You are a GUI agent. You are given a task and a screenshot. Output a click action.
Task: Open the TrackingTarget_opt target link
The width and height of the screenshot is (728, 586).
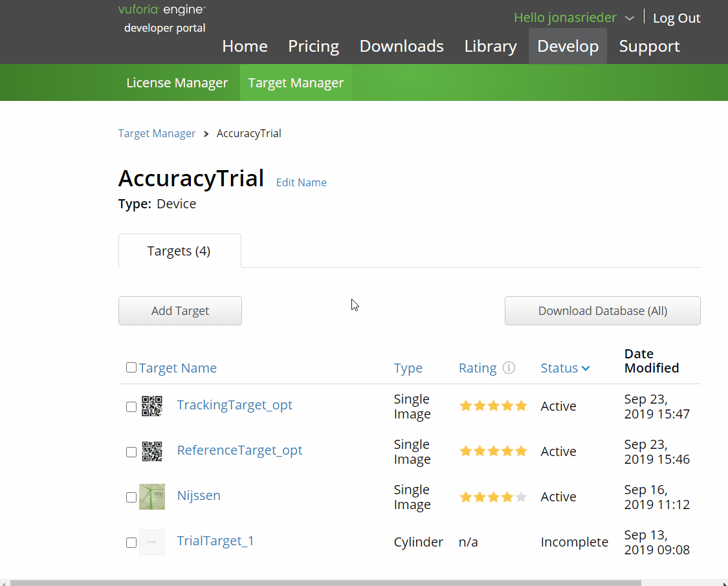[x=234, y=405]
